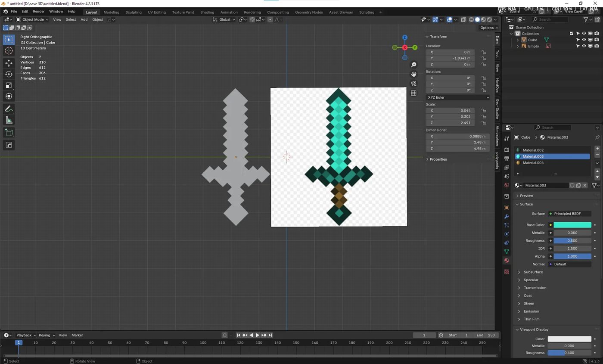This screenshot has height=364, width=603.
Task: Click the zoom magnifier viewport icon
Action: tap(413, 65)
